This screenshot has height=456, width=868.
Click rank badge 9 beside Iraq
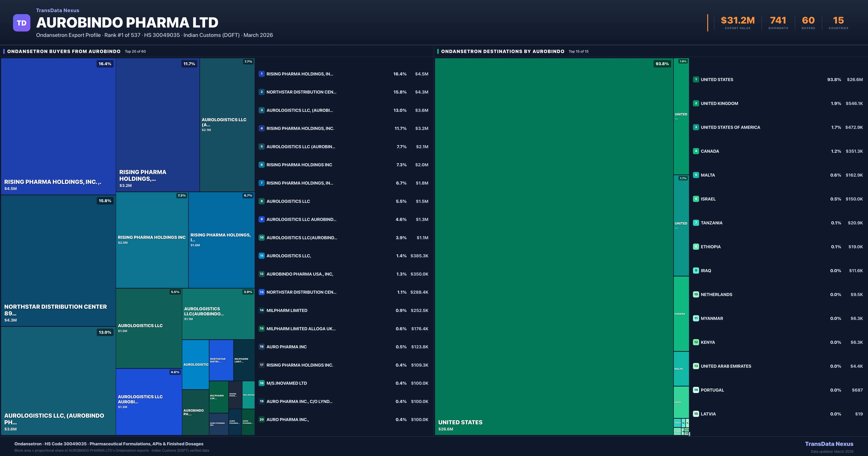tap(696, 271)
